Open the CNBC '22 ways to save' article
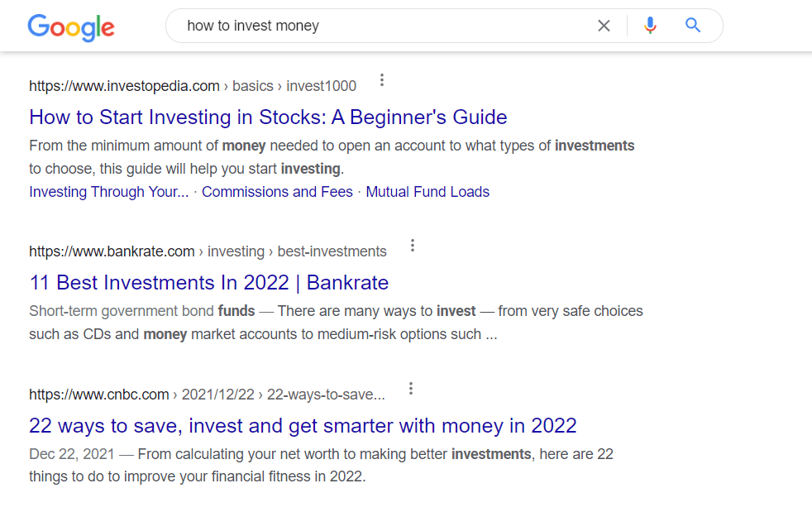Screen dimensions: 812x512 (x=303, y=425)
